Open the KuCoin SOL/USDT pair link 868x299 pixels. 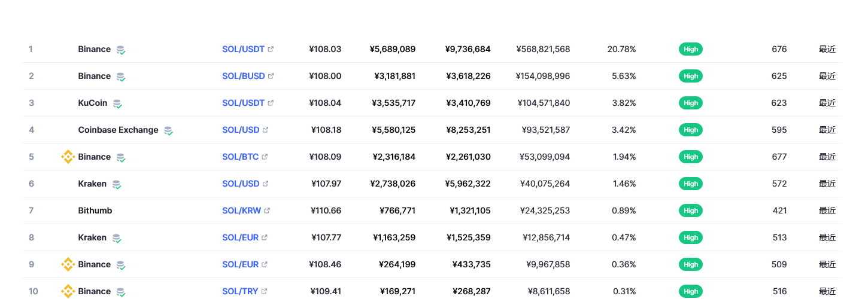[x=243, y=103]
